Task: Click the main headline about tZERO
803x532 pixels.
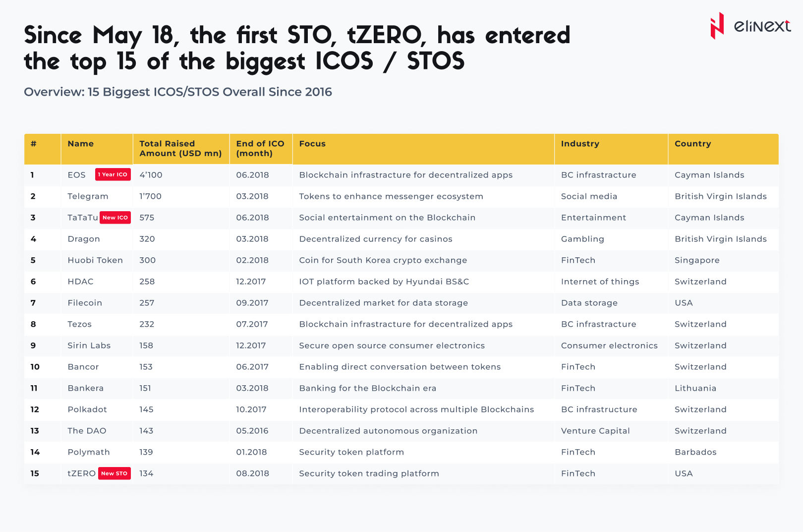Action: pos(297,49)
